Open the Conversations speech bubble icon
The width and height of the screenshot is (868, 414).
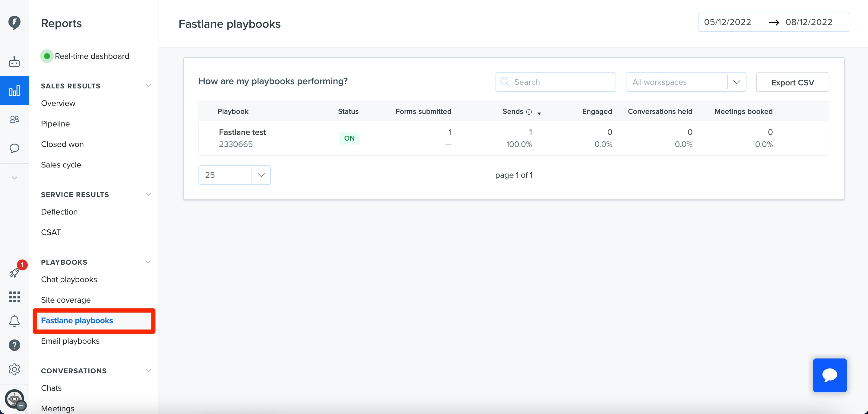point(14,148)
